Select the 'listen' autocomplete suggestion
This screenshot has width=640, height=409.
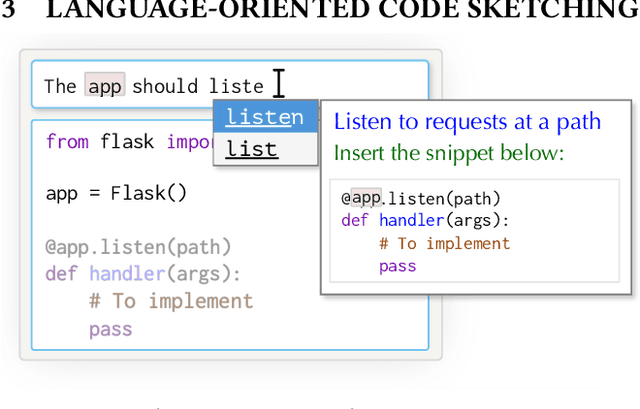point(265,117)
